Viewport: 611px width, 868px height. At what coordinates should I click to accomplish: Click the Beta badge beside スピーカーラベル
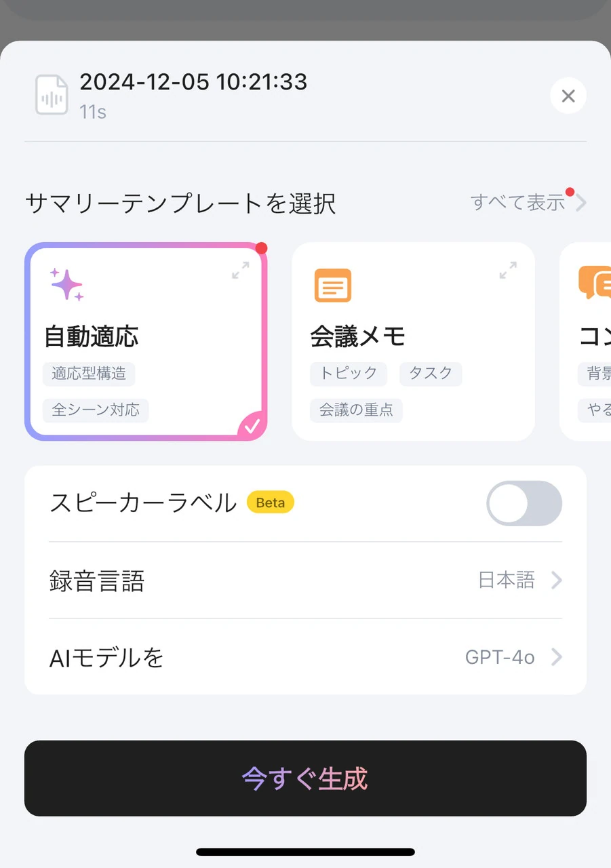(x=270, y=503)
